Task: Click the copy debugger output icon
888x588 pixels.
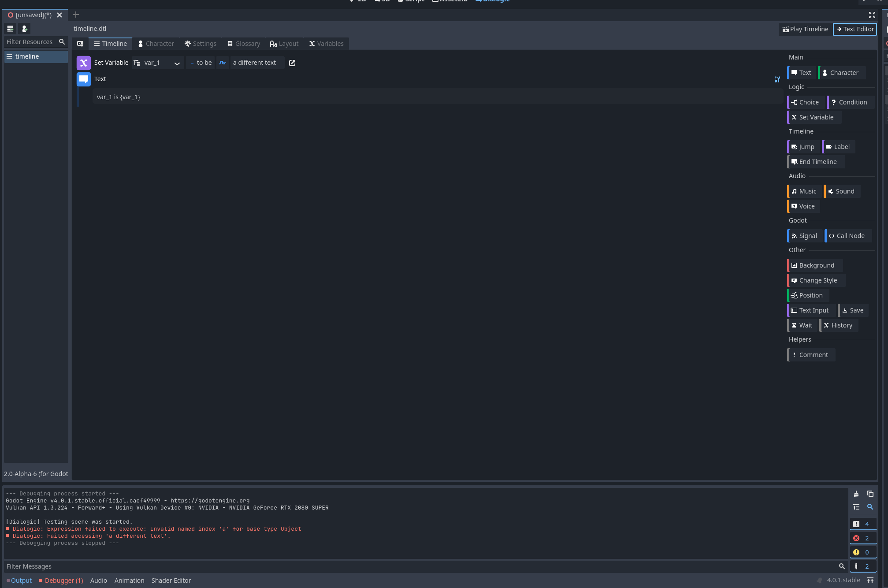Action: 869,494
